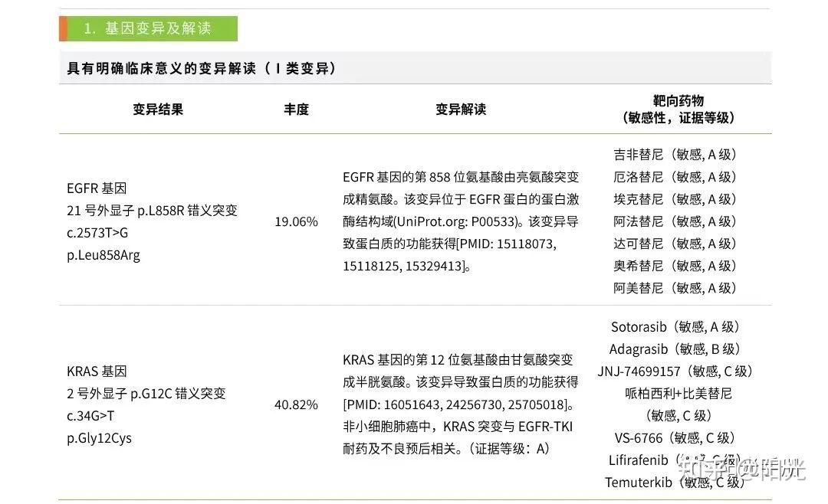Click '达可替尼（敏感, A 级）'
828x504 pixels.
675,244
